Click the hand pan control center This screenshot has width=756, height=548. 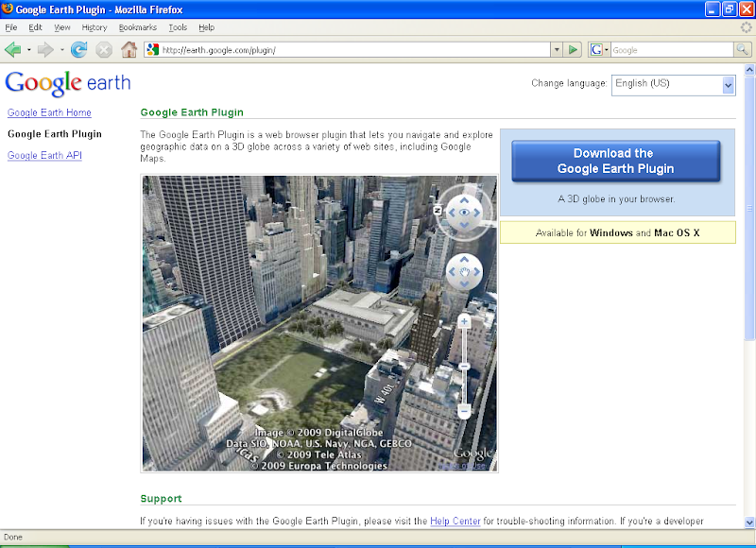click(x=464, y=272)
